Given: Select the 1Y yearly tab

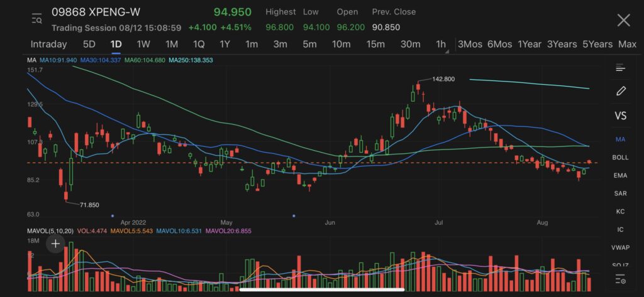Looking at the screenshot, I should (x=225, y=45).
